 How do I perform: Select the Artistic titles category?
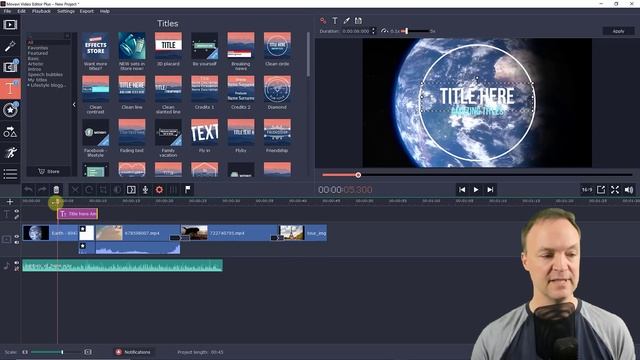coord(36,64)
